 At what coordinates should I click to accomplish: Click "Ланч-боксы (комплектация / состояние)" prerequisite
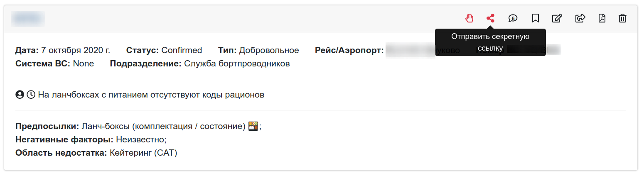tap(164, 126)
